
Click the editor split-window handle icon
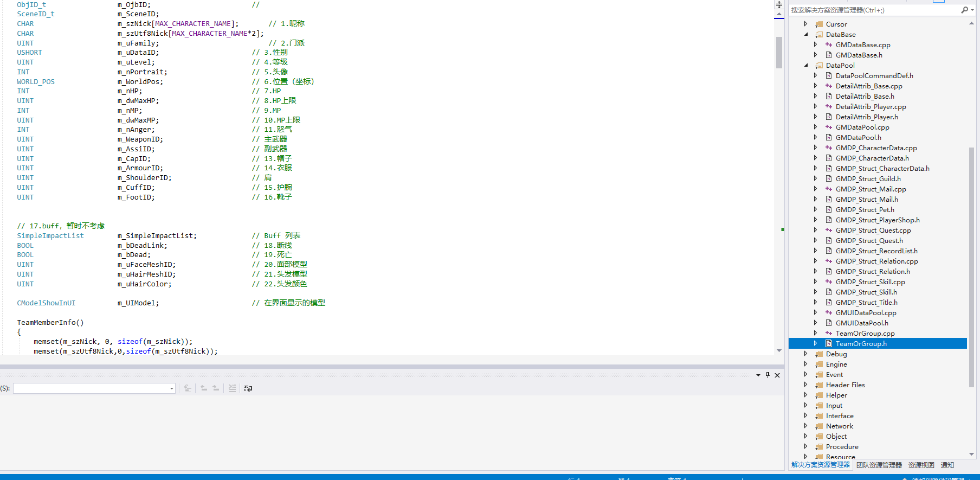779,5
